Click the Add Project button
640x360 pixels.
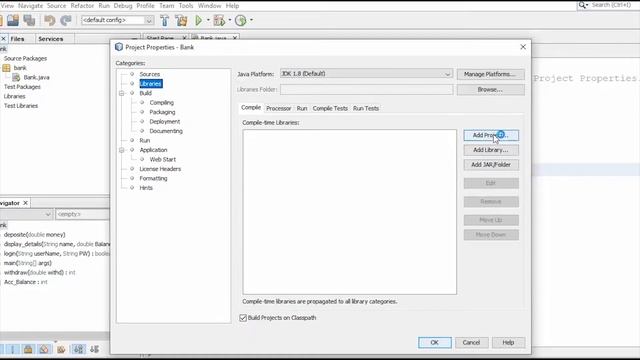491,135
